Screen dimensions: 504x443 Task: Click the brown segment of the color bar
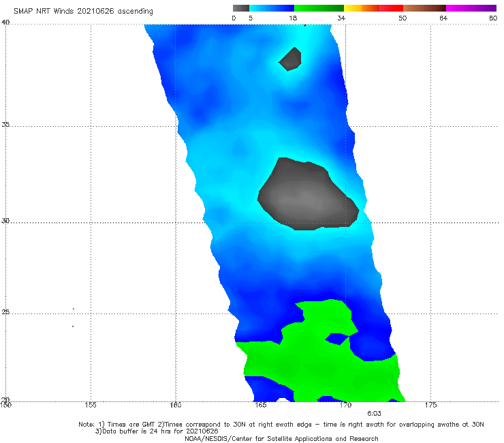pyautogui.click(x=424, y=8)
